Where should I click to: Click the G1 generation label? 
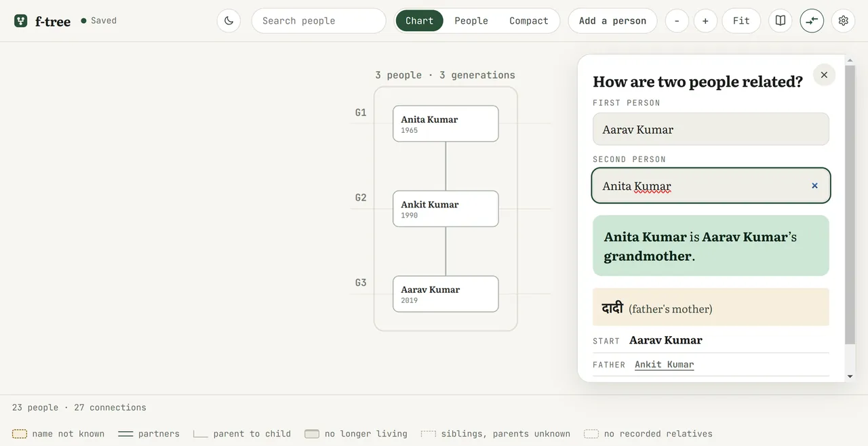361,113
